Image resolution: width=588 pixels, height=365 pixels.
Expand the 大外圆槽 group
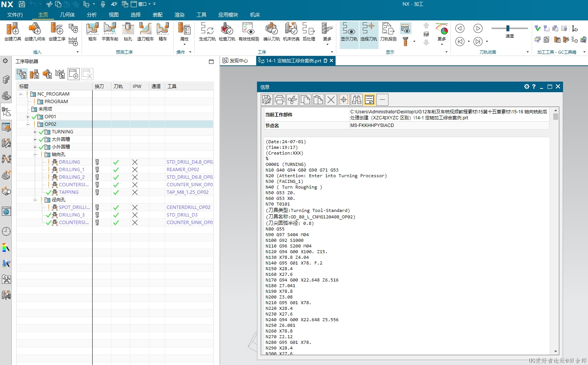(x=35, y=139)
